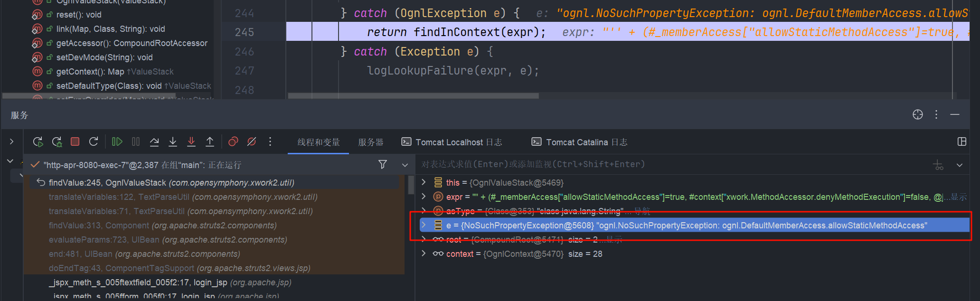Click the editor horizontal scrollbar
This screenshot has width=980, height=301.
(x=414, y=95)
